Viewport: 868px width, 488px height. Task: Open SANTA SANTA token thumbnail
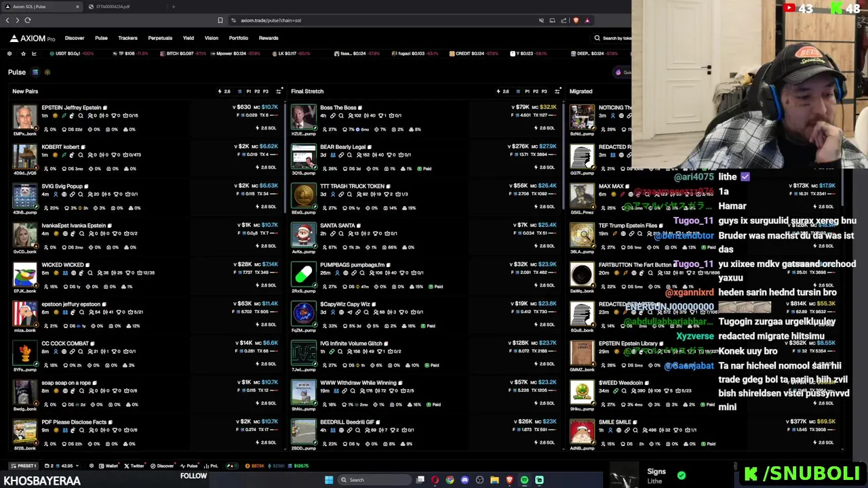pos(304,235)
